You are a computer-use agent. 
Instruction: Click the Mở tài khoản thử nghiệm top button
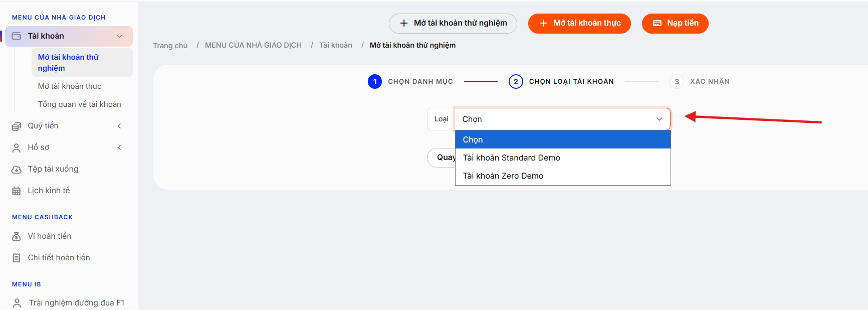(453, 24)
